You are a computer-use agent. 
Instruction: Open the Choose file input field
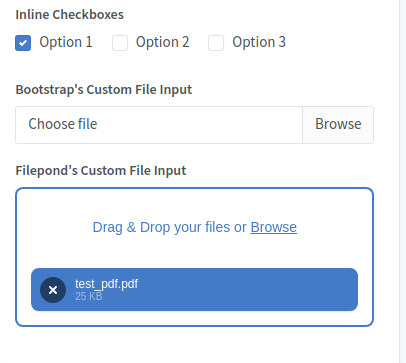pos(159,125)
